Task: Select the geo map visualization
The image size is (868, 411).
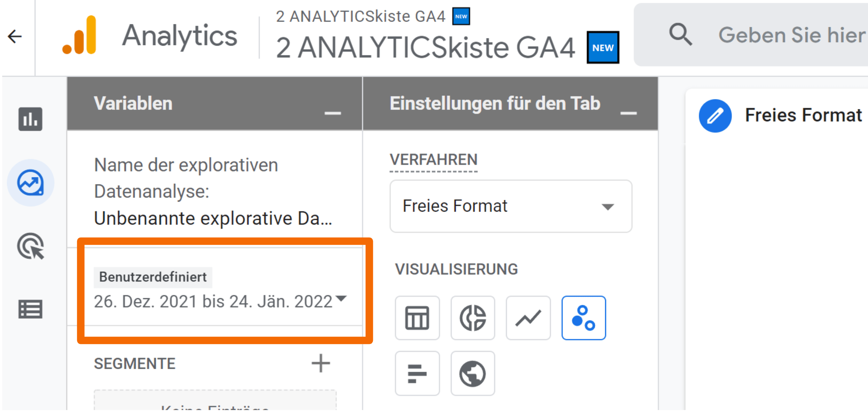Action: 473,373
